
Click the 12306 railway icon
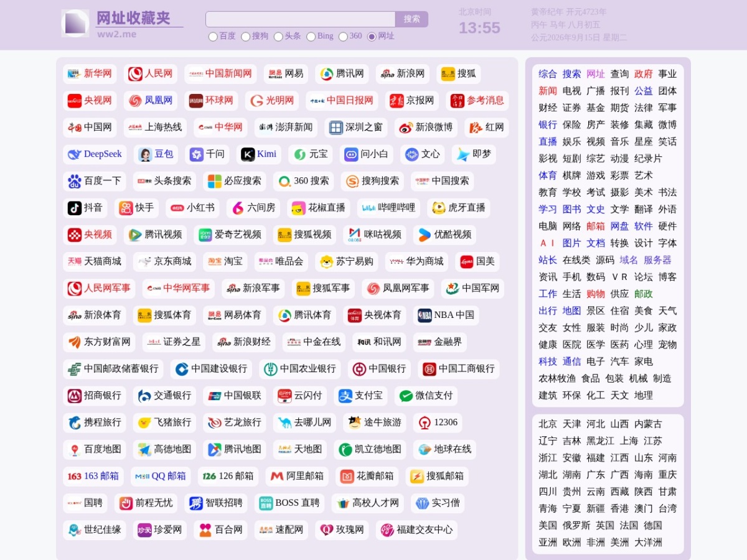coord(425,422)
